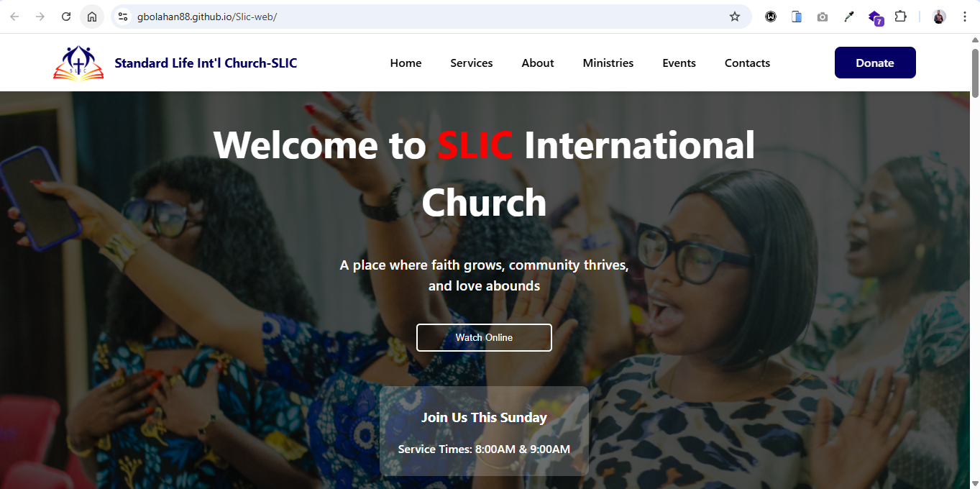980x489 pixels.
Task: Click the vertical page scrollbar thumb
Action: (x=975, y=72)
